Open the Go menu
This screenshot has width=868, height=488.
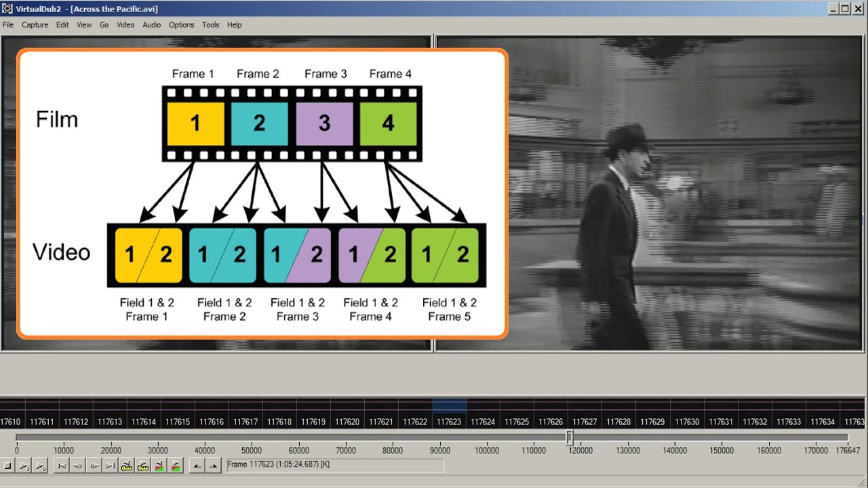(x=104, y=24)
